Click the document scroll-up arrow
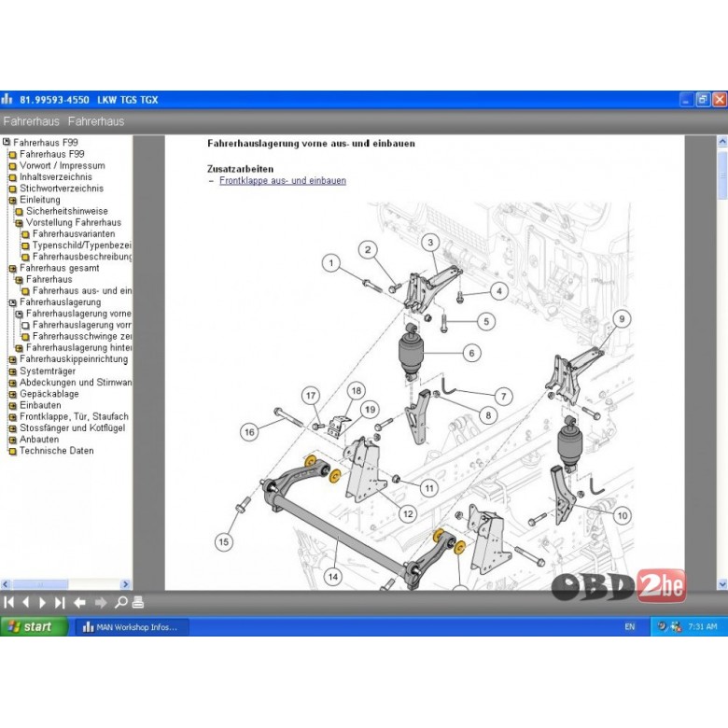 point(722,141)
